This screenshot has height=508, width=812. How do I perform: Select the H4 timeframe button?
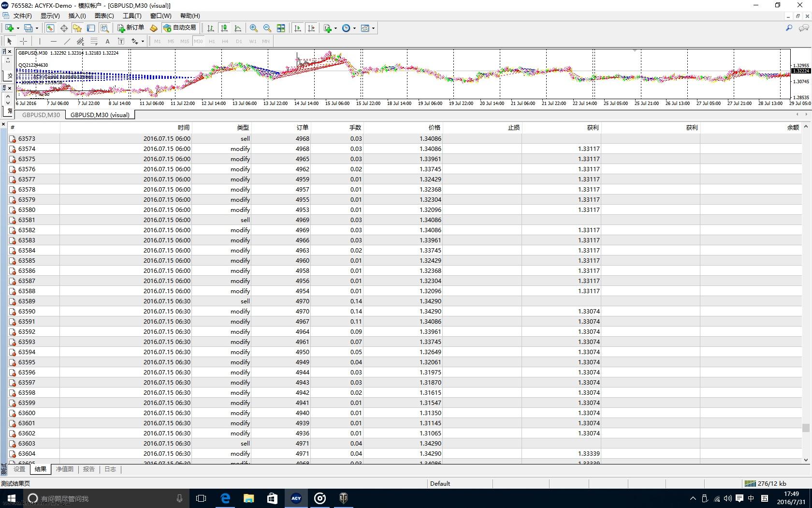pyautogui.click(x=225, y=41)
